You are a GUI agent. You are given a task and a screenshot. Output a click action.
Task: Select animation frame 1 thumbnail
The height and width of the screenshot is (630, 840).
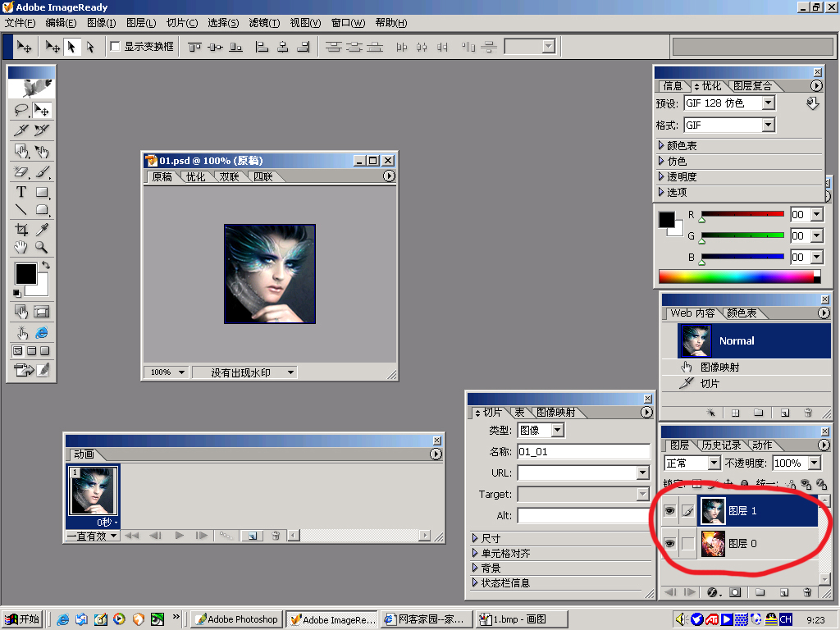coord(94,491)
